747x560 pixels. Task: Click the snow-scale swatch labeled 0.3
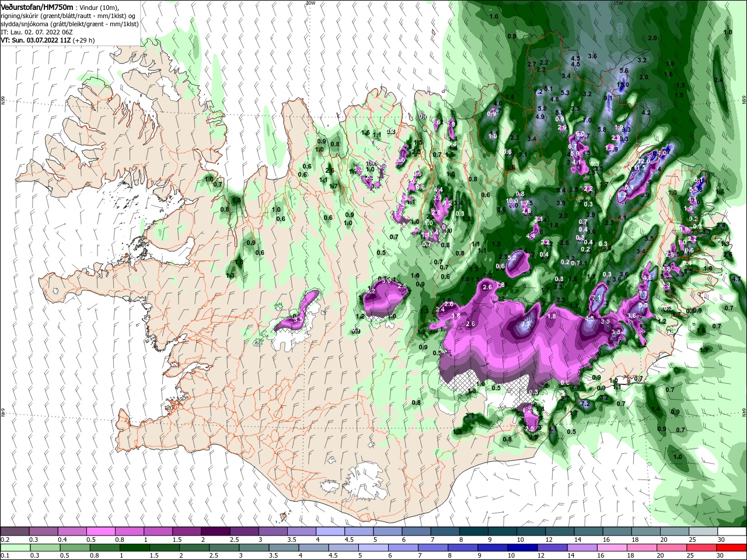[43, 531]
